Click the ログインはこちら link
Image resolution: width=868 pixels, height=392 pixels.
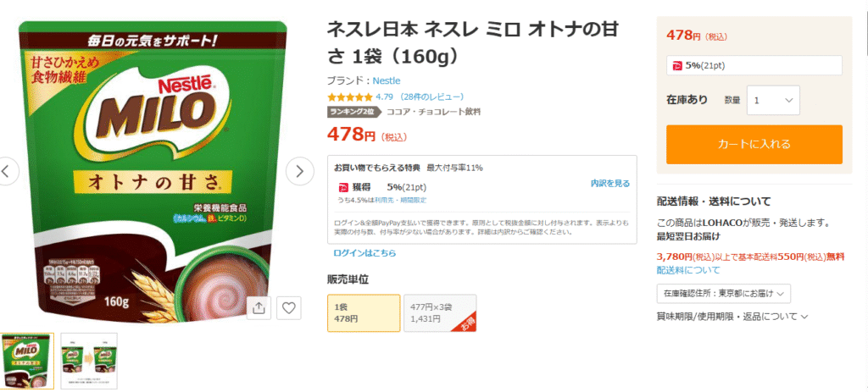364,253
